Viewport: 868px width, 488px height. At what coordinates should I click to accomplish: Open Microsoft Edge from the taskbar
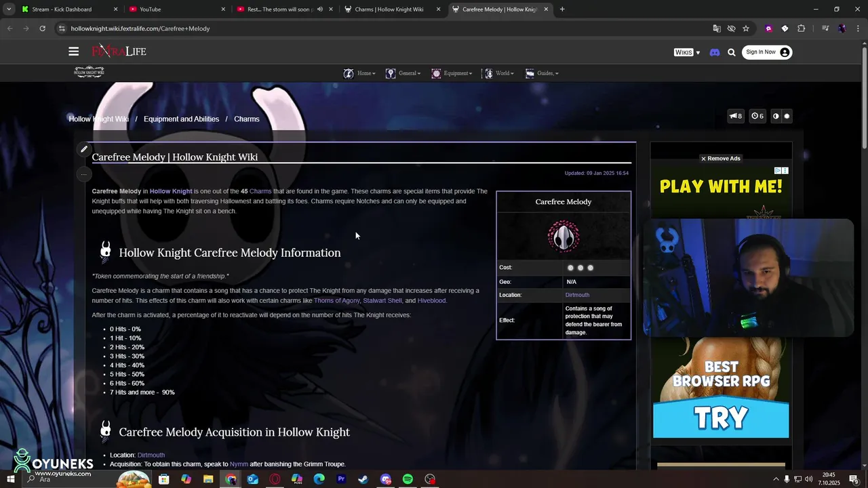point(319,479)
